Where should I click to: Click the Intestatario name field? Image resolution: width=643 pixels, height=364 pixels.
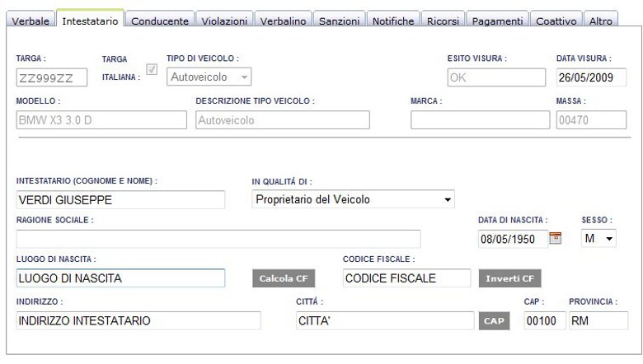(120, 200)
